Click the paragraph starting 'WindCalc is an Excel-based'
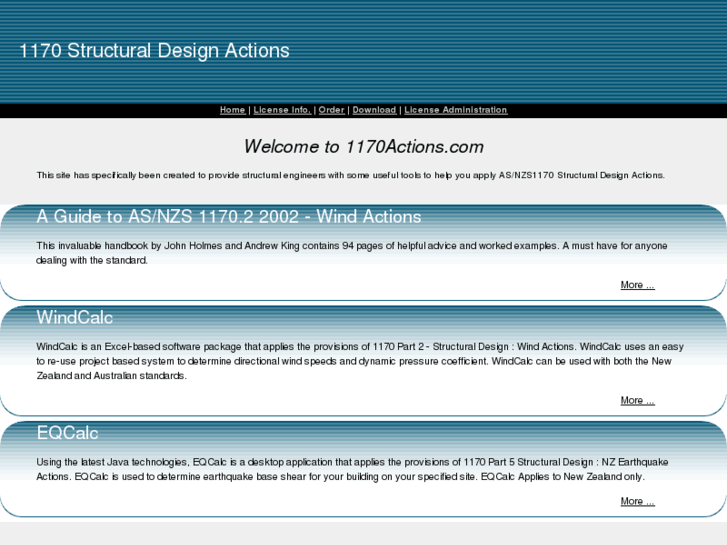The height and width of the screenshot is (545, 727). click(x=360, y=361)
